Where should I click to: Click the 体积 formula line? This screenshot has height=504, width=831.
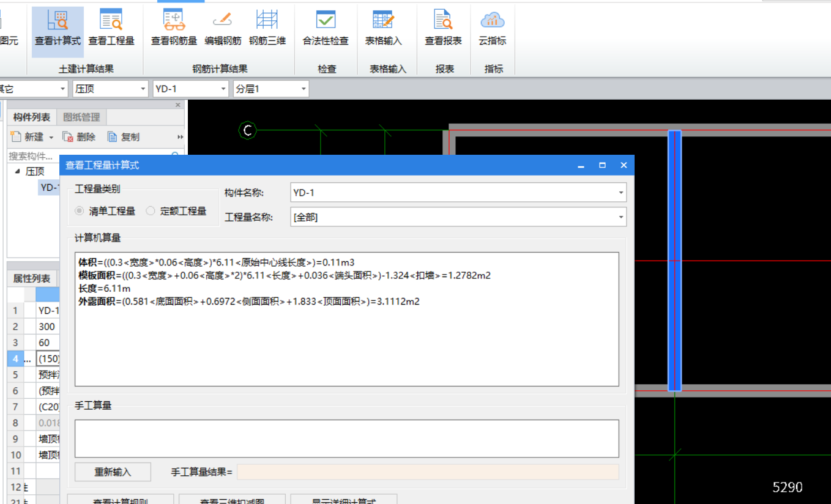tap(216, 262)
